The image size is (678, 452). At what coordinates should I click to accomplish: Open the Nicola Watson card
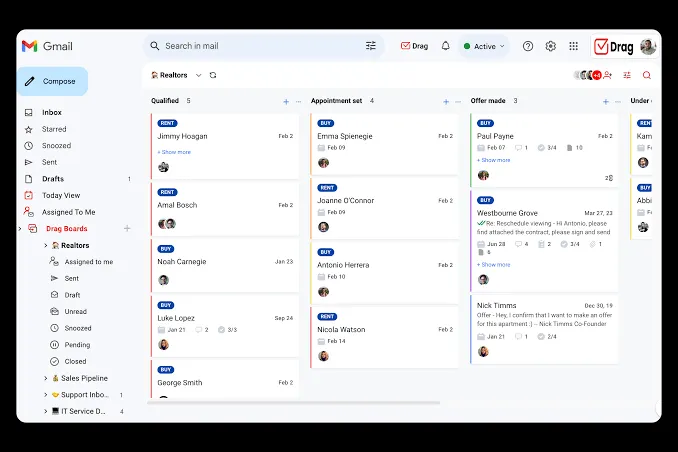tap(384, 337)
